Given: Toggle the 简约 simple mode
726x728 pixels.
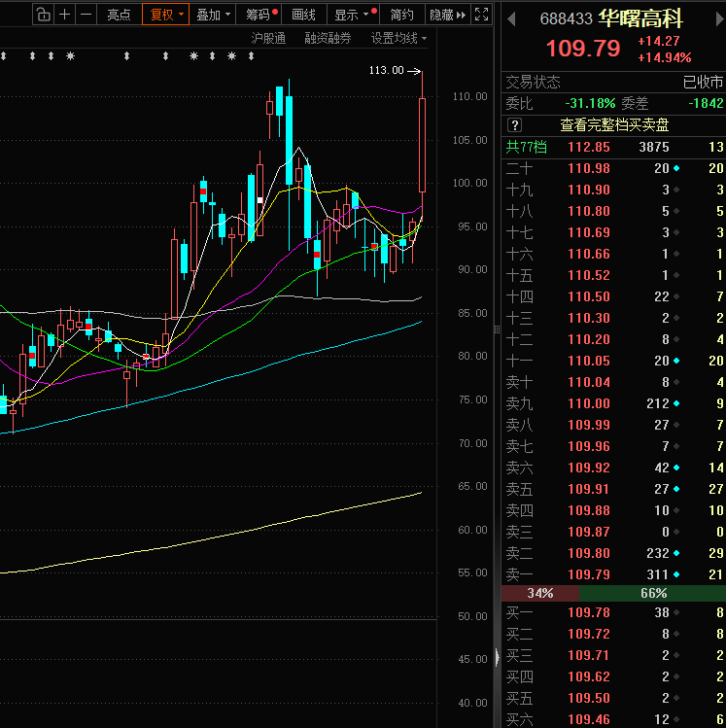Looking at the screenshot, I should click(x=402, y=15).
